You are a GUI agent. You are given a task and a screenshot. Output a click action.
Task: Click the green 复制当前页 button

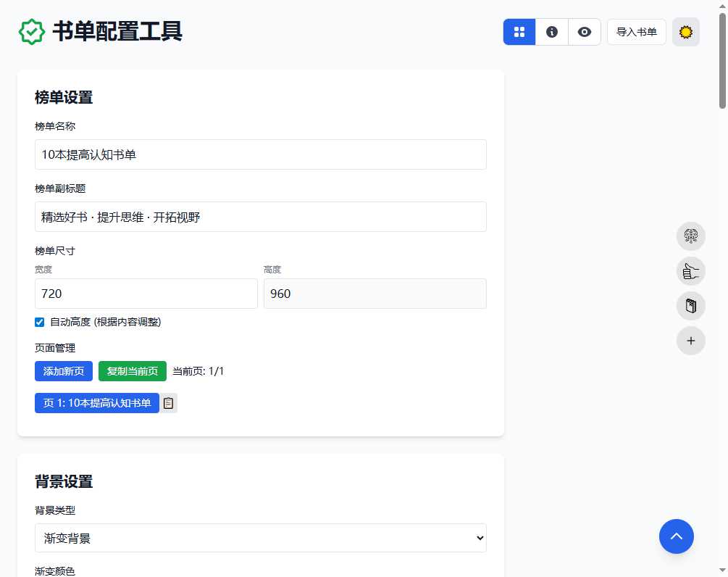(132, 371)
